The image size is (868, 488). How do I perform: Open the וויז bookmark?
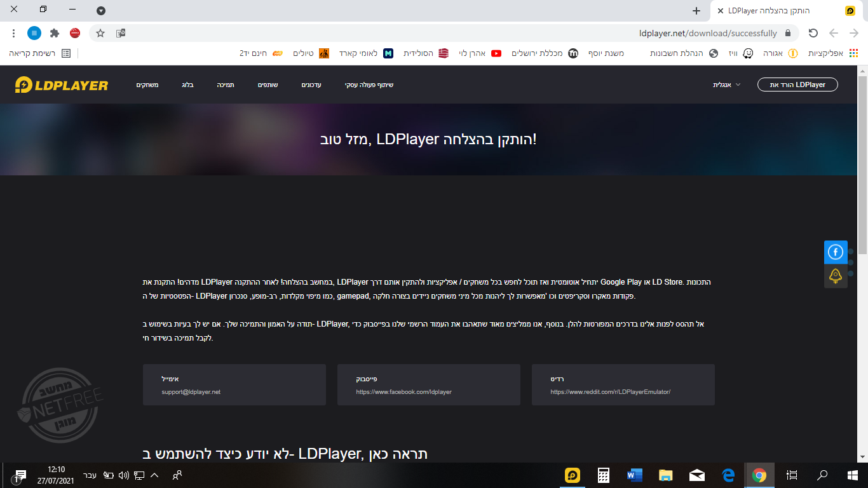tap(740, 53)
